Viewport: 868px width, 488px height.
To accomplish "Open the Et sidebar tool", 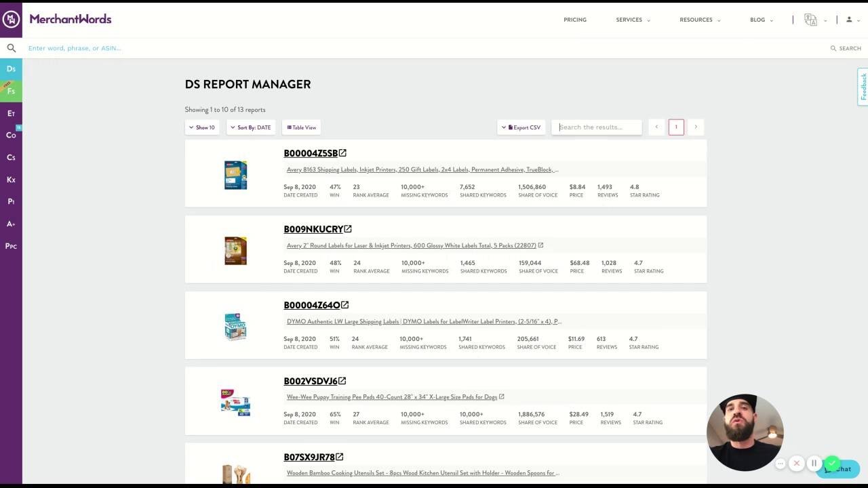I will pos(11,113).
